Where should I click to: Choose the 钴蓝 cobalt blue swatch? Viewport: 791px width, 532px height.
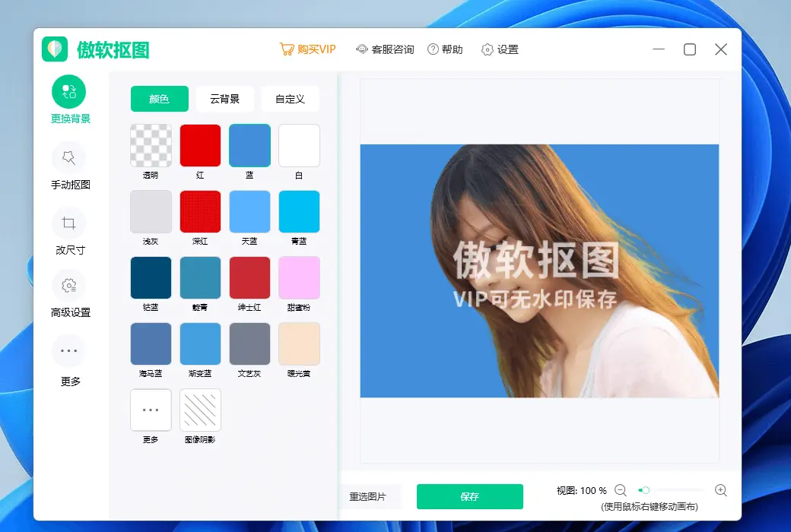151,277
